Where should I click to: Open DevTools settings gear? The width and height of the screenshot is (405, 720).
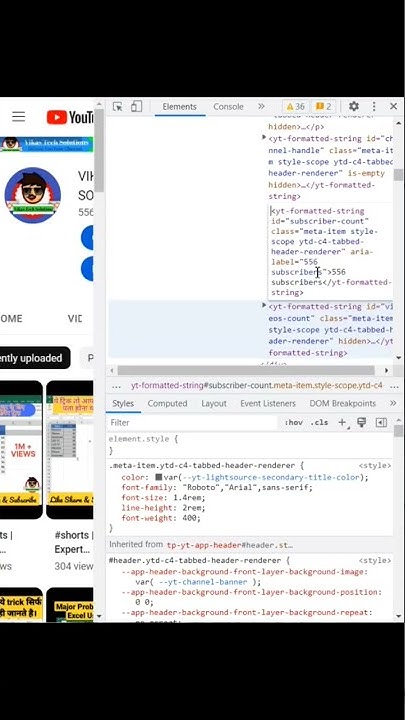[x=354, y=107]
